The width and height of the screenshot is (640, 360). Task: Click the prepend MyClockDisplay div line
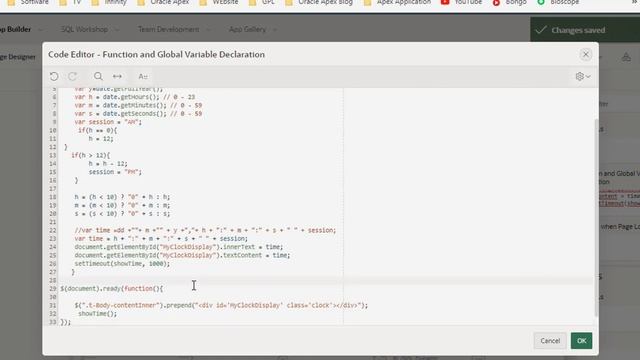(221, 305)
